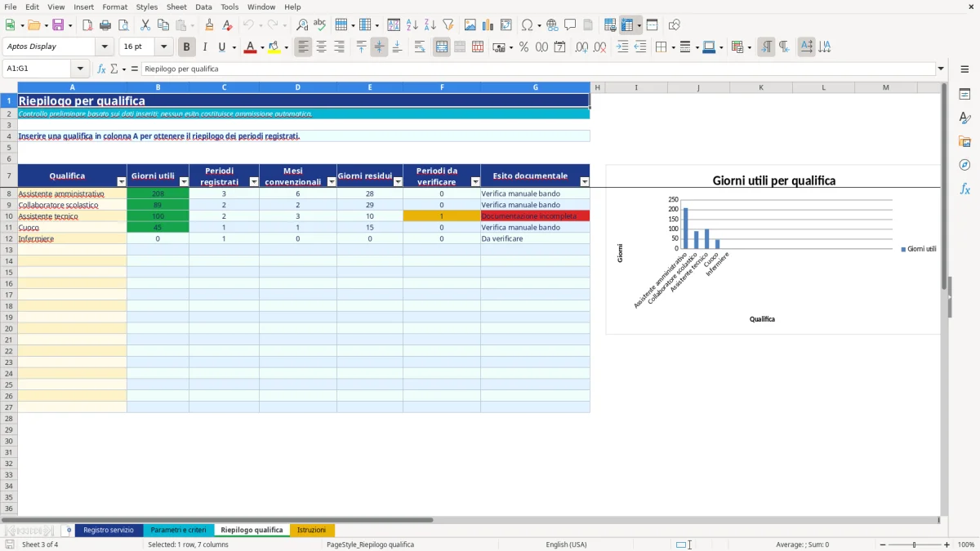Select column G header
Viewport: 980px width, 551px height.
tap(535, 87)
